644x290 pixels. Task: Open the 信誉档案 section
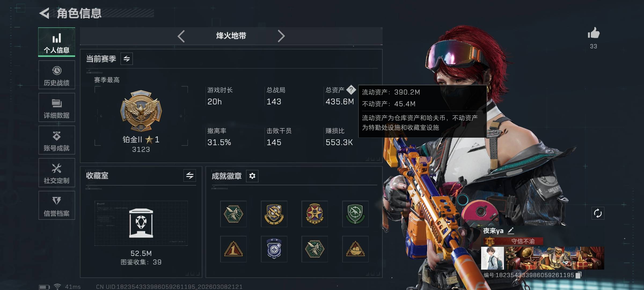pyautogui.click(x=57, y=205)
